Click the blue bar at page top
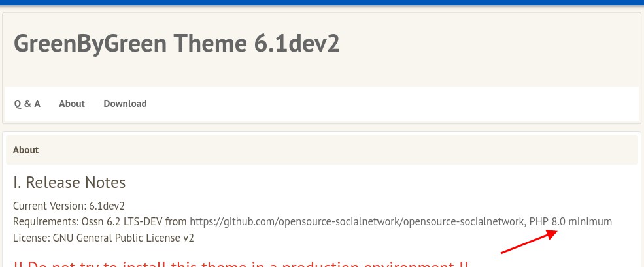 (x=322, y=3)
